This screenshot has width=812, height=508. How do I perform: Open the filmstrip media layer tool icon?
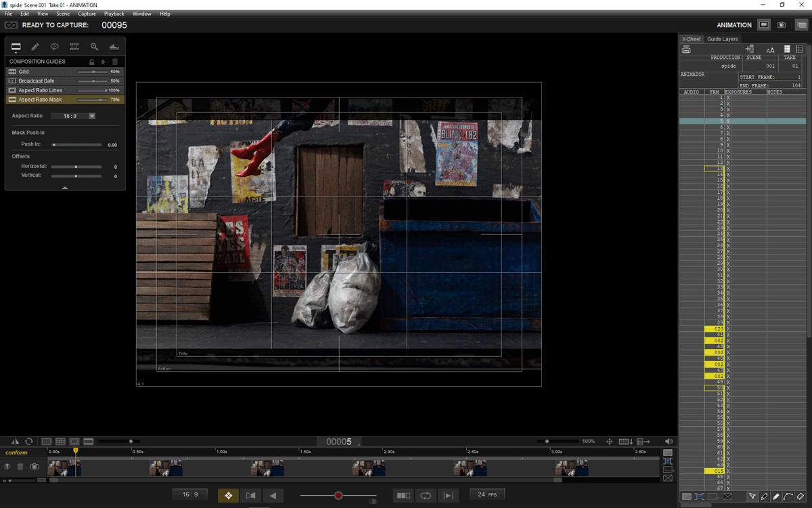click(x=74, y=47)
